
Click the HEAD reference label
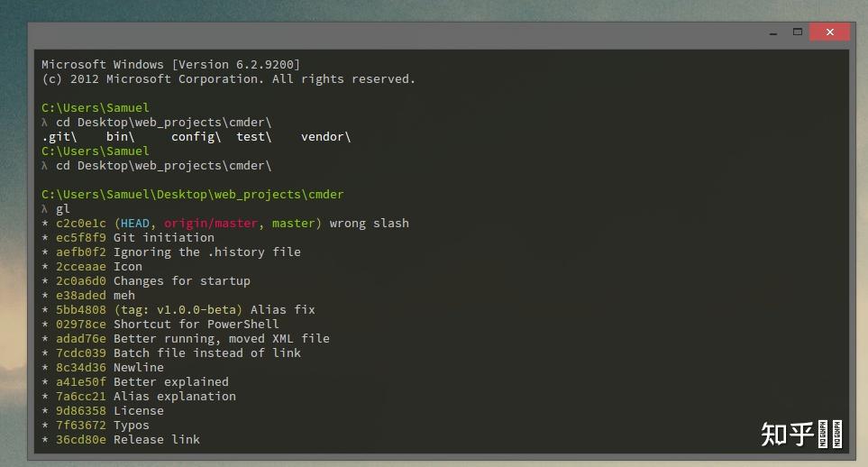click(135, 224)
